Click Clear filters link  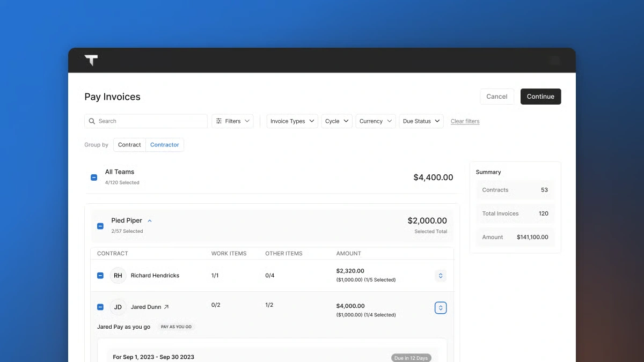(x=465, y=121)
